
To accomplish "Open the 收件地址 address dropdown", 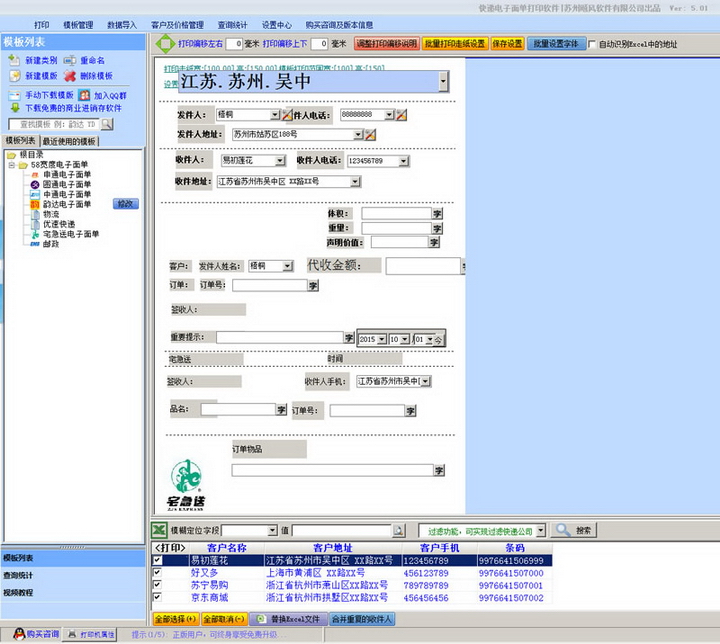I will tap(355, 182).
